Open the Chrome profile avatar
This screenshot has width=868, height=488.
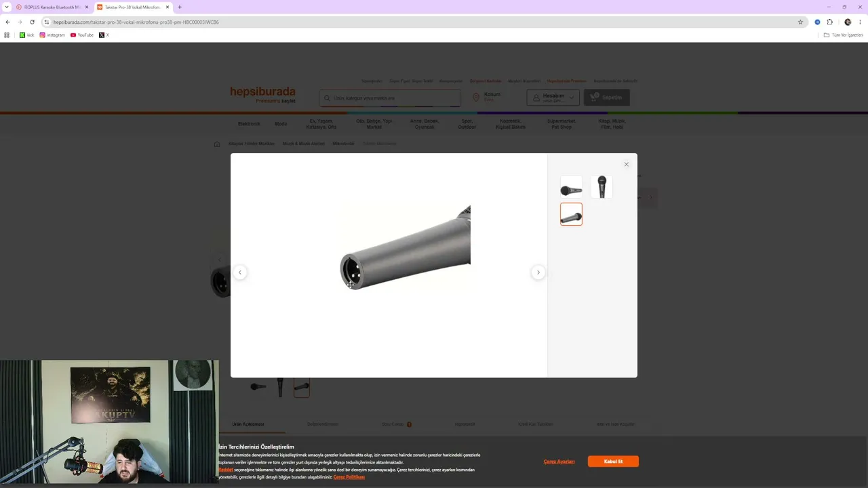(848, 22)
